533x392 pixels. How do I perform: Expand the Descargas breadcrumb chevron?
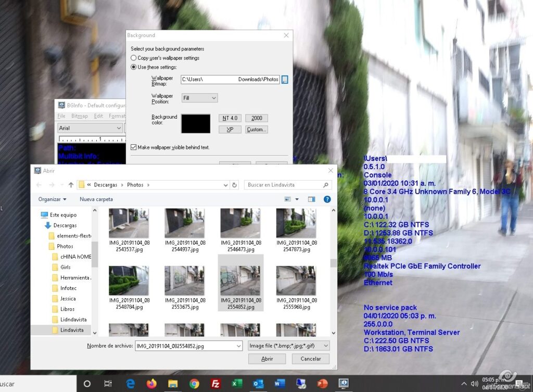point(122,185)
